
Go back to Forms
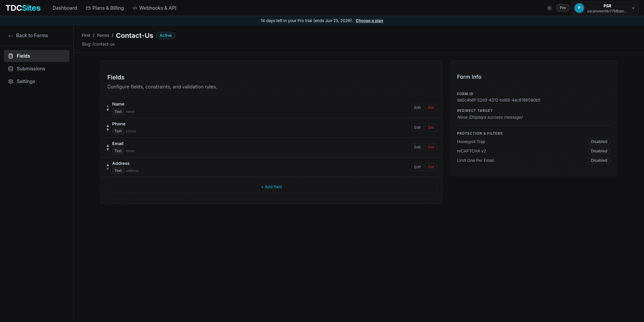(x=28, y=36)
